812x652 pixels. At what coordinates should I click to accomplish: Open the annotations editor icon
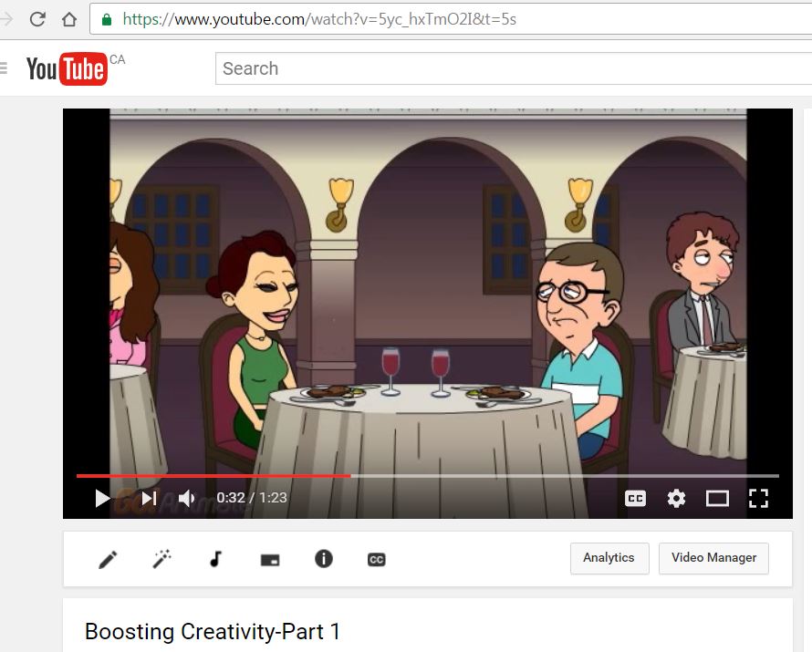[x=270, y=560]
